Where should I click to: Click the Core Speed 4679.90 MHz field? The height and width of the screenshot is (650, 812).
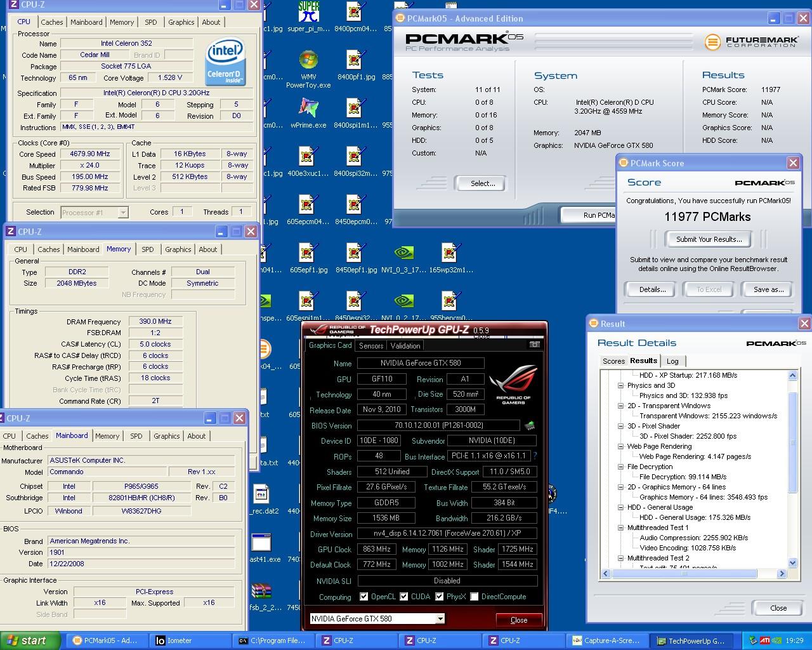tap(89, 154)
